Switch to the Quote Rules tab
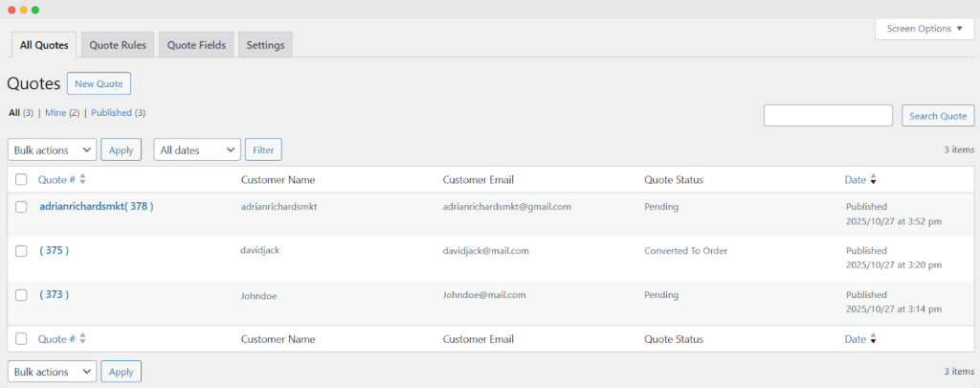Image resolution: width=980 pixels, height=388 pixels. 117,45
